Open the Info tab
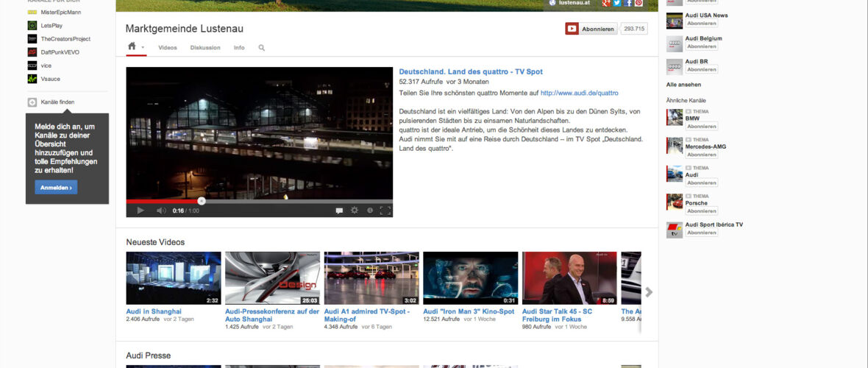 click(x=239, y=48)
